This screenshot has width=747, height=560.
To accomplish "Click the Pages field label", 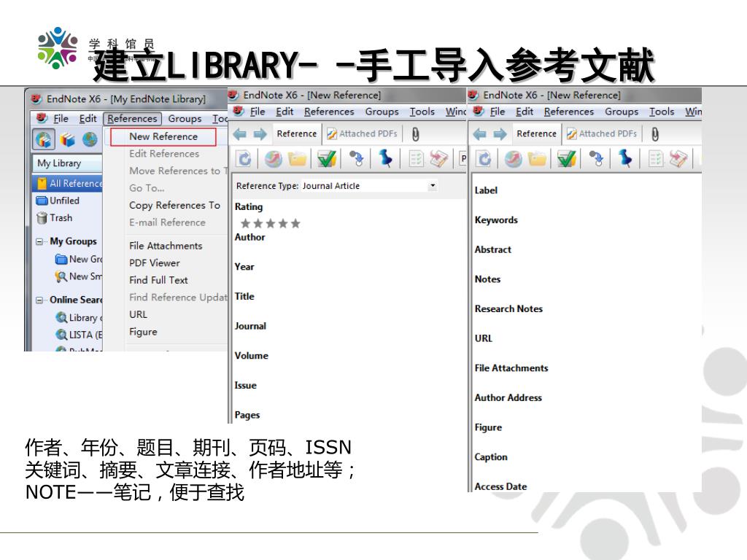I will (247, 415).
